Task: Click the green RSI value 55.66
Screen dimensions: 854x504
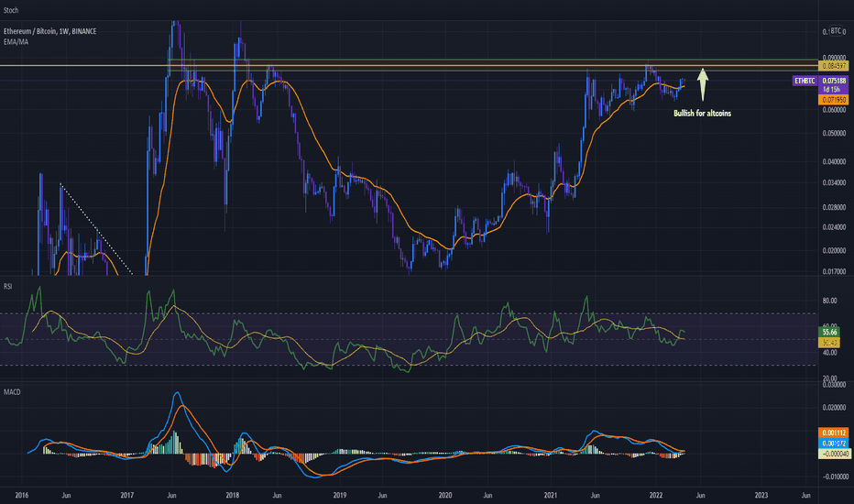Action: [829, 332]
